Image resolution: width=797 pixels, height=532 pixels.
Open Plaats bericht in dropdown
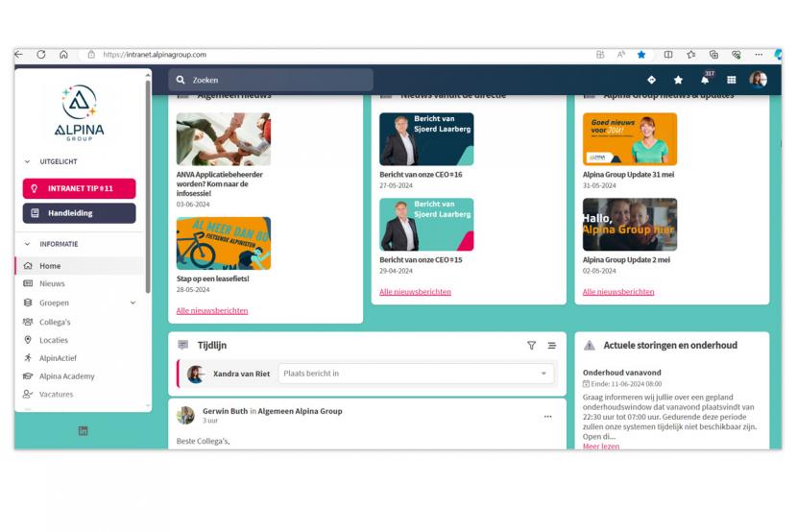pos(416,374)
